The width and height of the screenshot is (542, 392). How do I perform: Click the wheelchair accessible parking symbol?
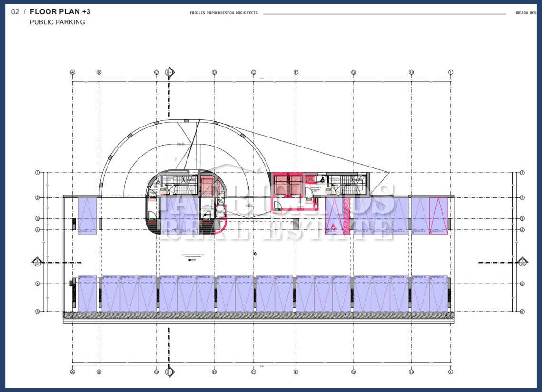tap(334, 226)
